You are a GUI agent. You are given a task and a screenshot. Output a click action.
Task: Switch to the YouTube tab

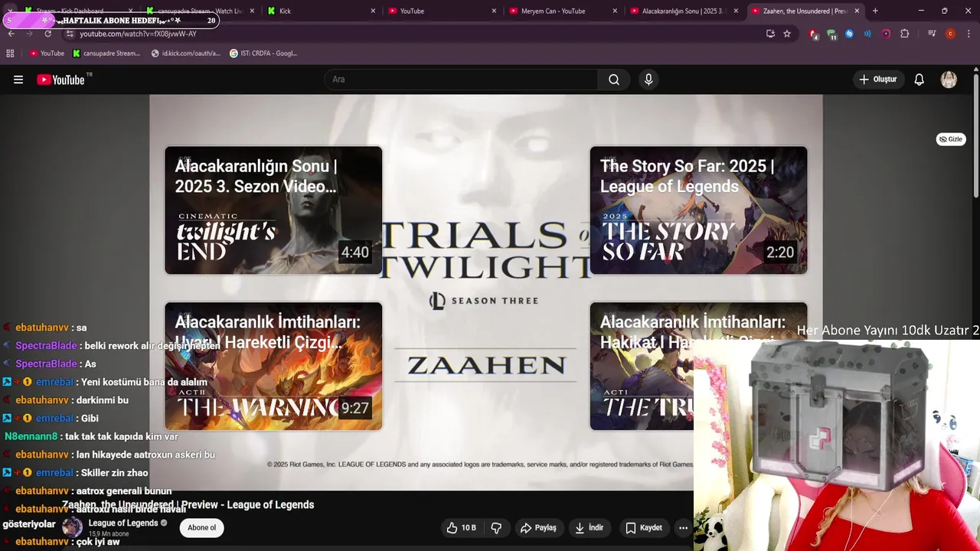pyautogui.click(x=443, y=11)
